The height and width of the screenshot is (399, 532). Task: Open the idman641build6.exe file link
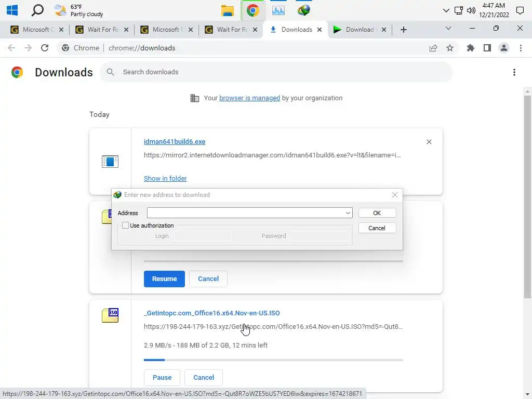tap(175, 141)
